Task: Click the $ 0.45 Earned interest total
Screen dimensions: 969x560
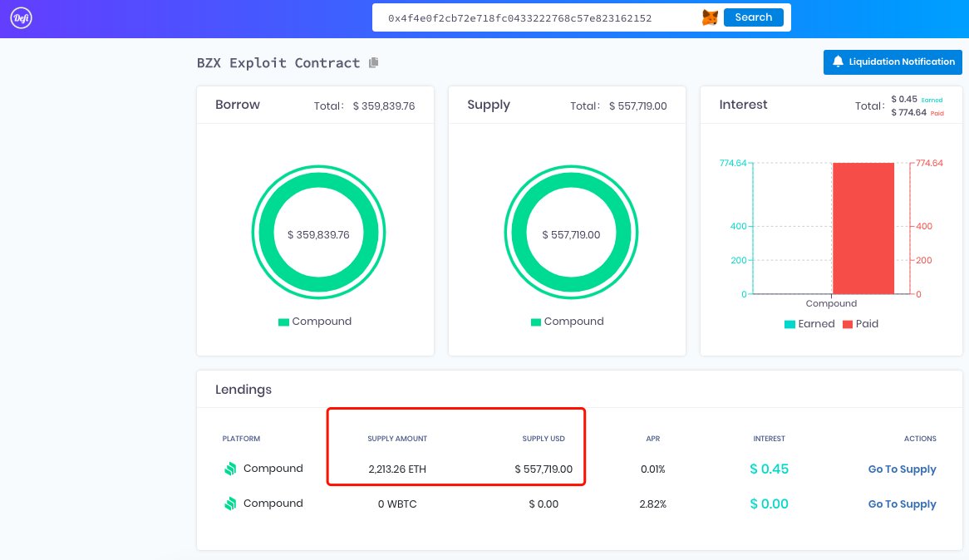Action: point(904,99)
